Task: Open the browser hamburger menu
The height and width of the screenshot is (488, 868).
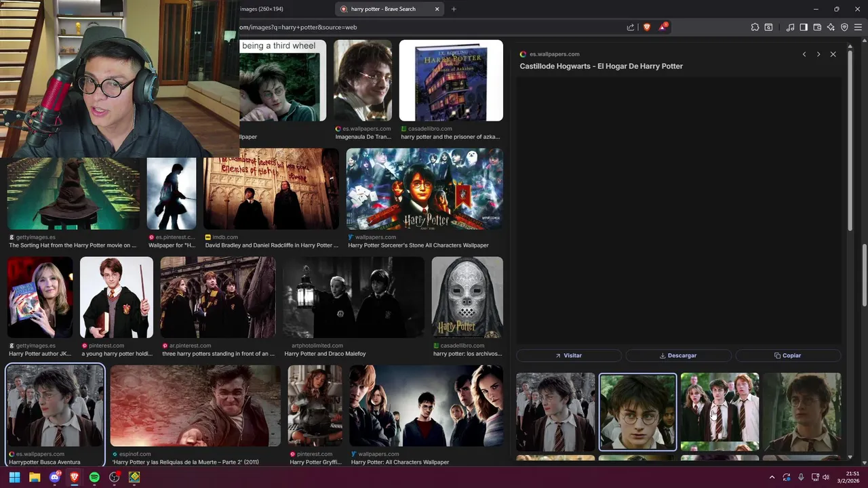Action: tap(858, 27)
